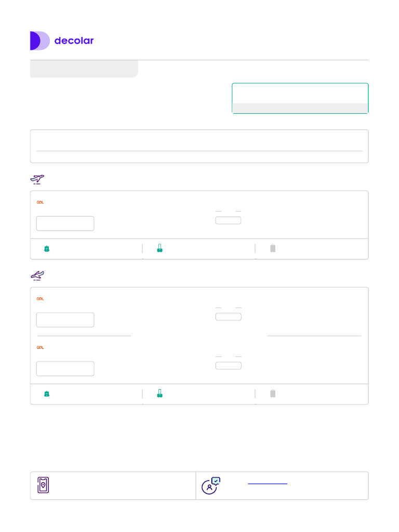Select the gray tab below the decolar logo
Screen dimensions: 399x532
point(84,69)
